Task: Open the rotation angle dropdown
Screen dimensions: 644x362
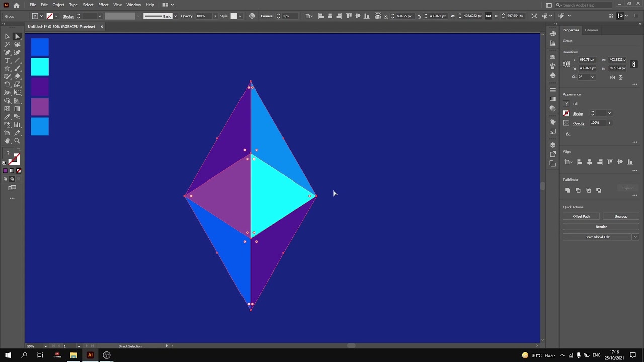Action: click(x=592, y=77)
